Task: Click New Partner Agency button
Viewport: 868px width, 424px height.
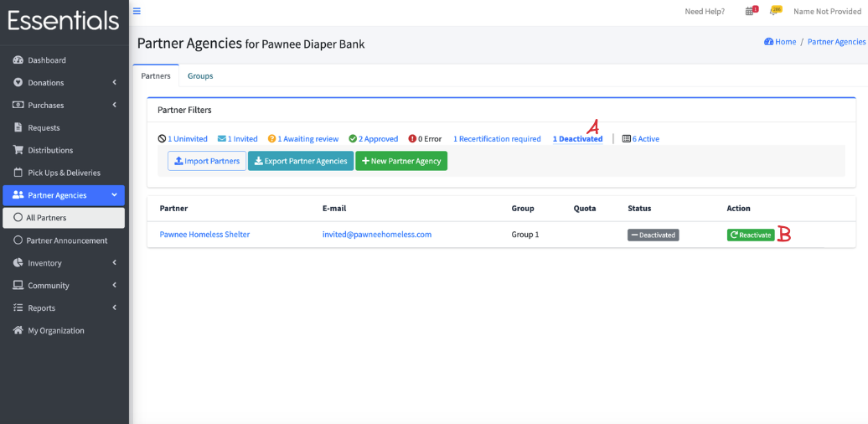Action: tap(401, 161)
